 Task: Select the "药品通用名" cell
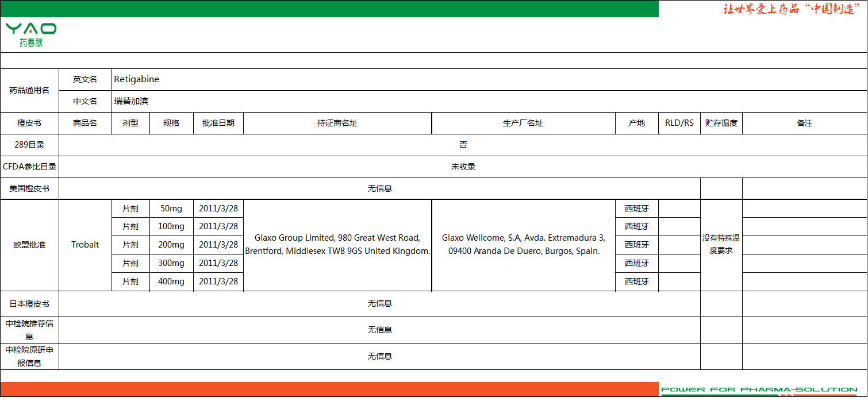click(29, 90)
